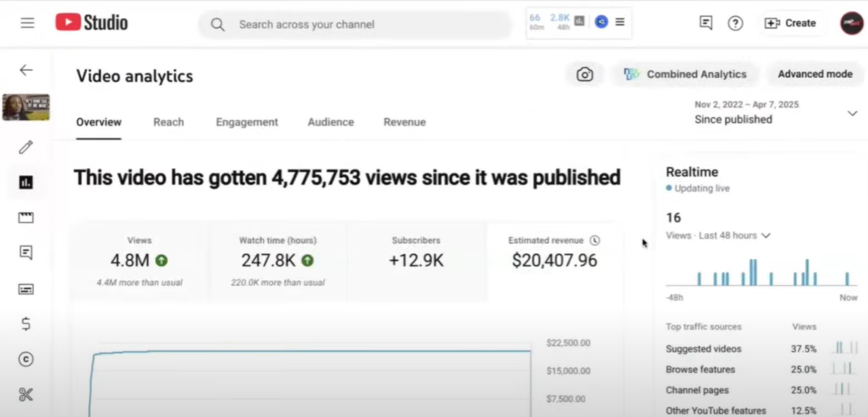
Task: Click the subtitles icon in the sidebar
Action: (x=26, y=289)
